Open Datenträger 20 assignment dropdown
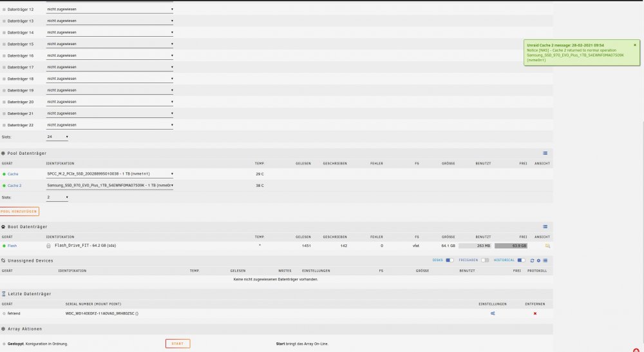 109,102
